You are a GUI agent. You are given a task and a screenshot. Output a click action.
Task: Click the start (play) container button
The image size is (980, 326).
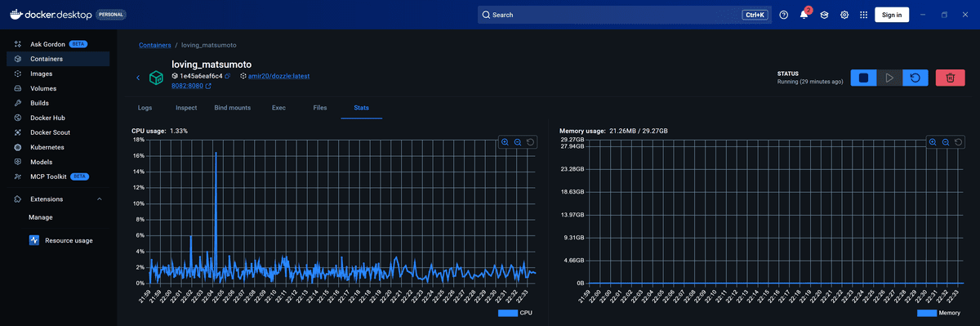tap(889, 78)
